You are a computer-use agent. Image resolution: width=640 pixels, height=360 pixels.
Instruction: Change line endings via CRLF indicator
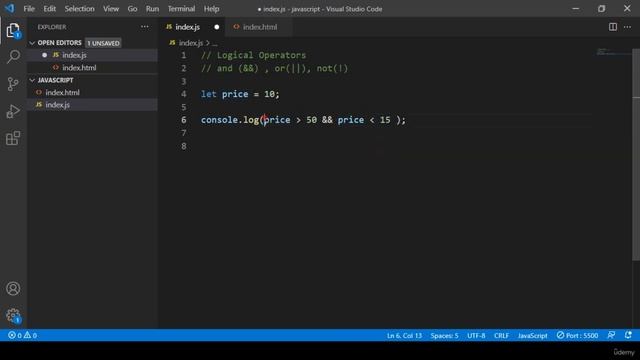(x=501, y=336)
